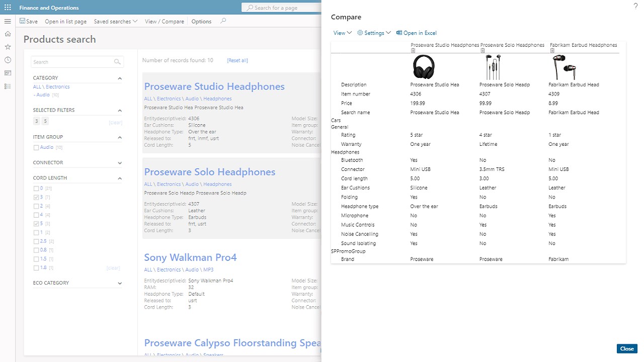Open Modules list icon in sidebar
644x362 pixels.
click(x=8, y=86)
